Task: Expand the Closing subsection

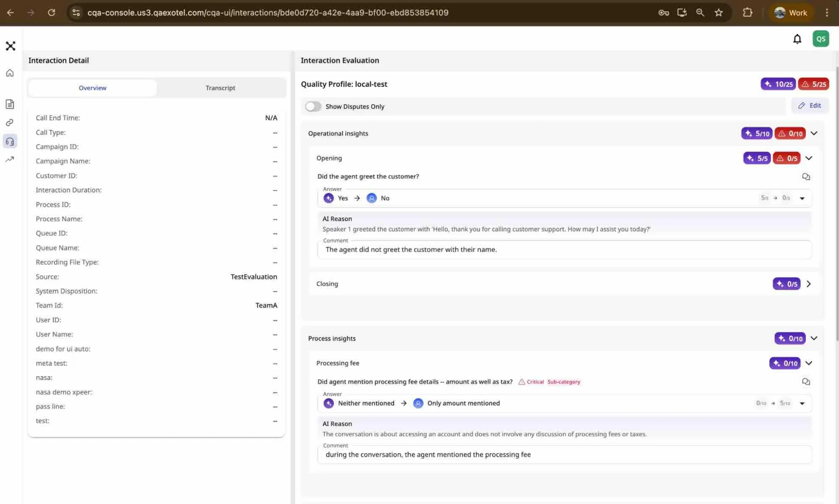Action: coord(809,284)
